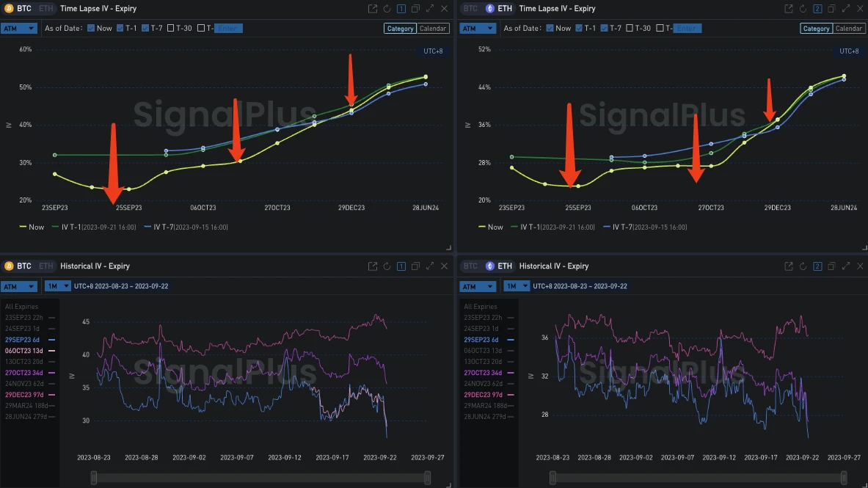Open ATM dropdown in BTC Time Lapse panel

pyautogui.click(x=19, y=28)
